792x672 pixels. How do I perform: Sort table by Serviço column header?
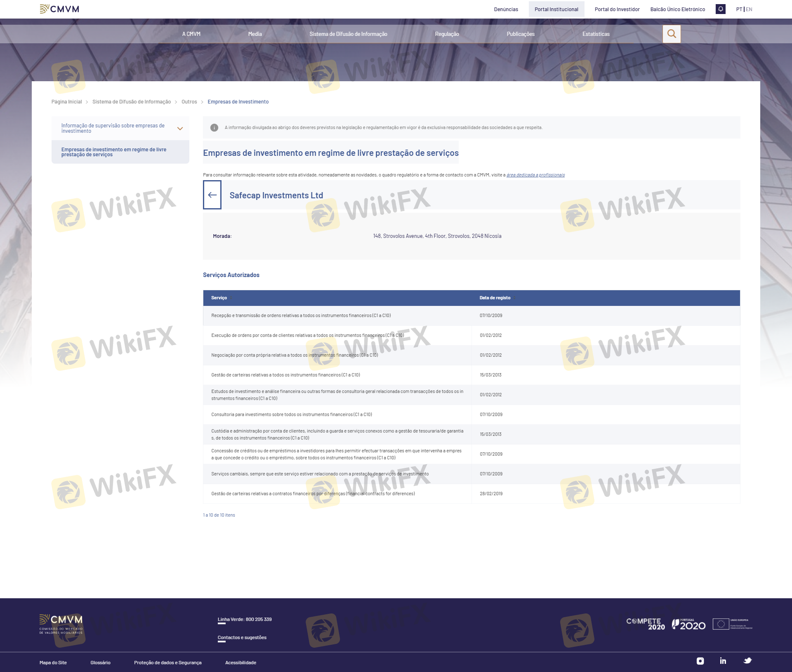click(x=219, y=298)
